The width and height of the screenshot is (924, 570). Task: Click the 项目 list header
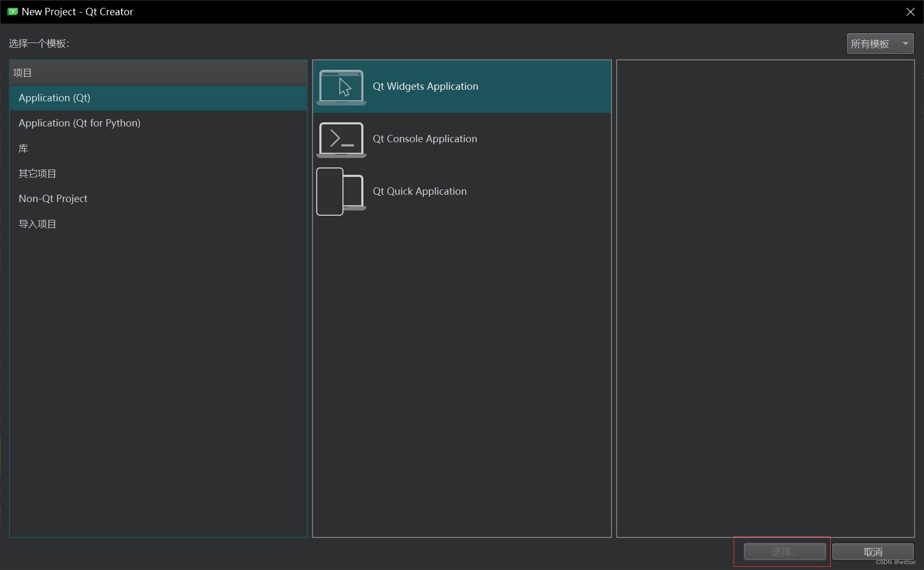coord(158,73)
